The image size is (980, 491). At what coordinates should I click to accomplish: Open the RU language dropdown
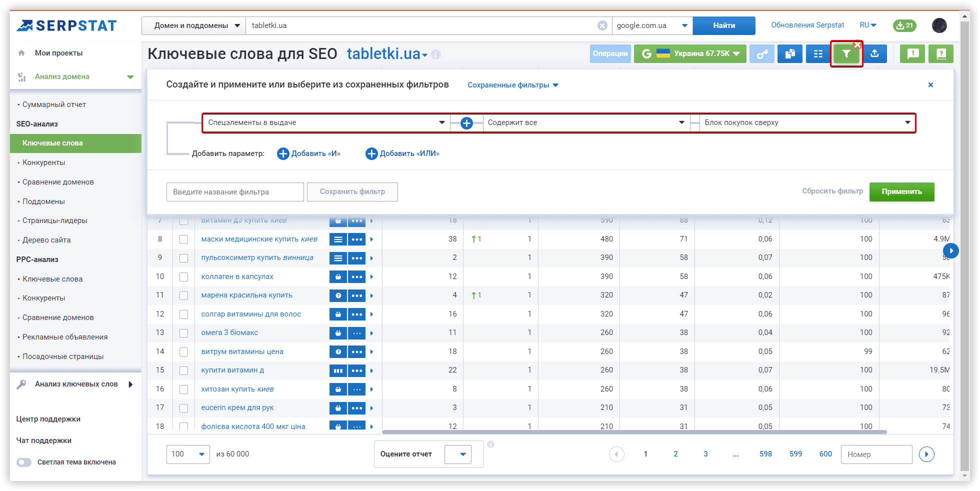868,25
